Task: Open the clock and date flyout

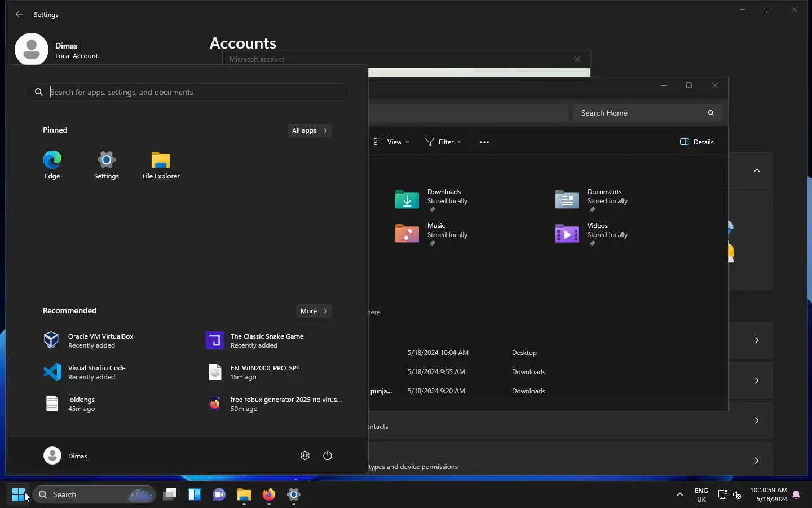Action: 769,494
